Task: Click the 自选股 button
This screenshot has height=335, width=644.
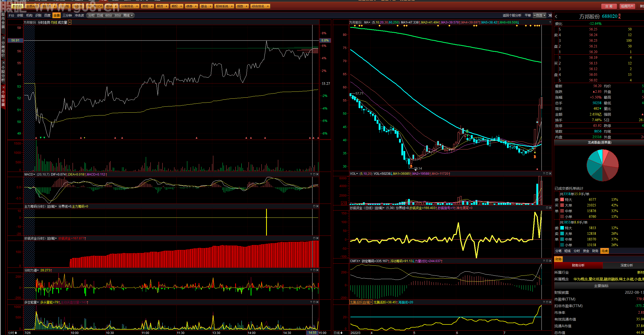Action: tap(17, 6)
